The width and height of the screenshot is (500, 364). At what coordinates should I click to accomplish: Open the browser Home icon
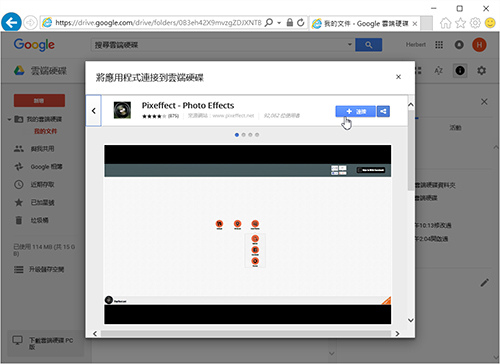[445, 23]
